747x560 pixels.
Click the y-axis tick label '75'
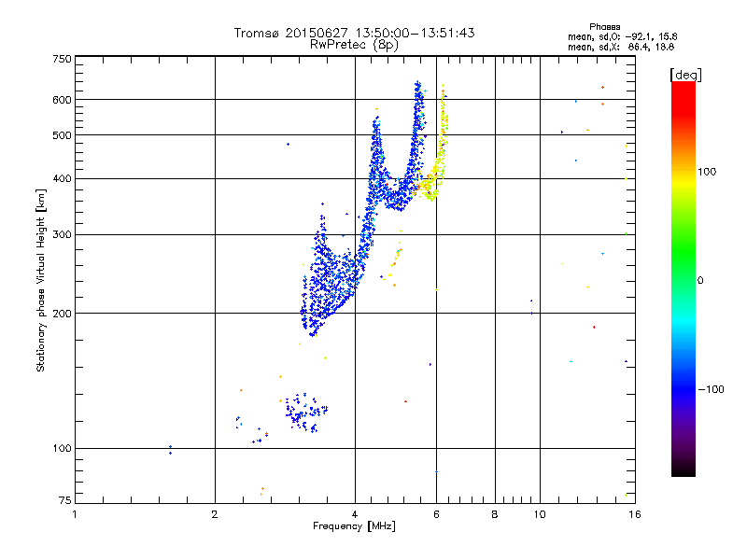point(65,500)
